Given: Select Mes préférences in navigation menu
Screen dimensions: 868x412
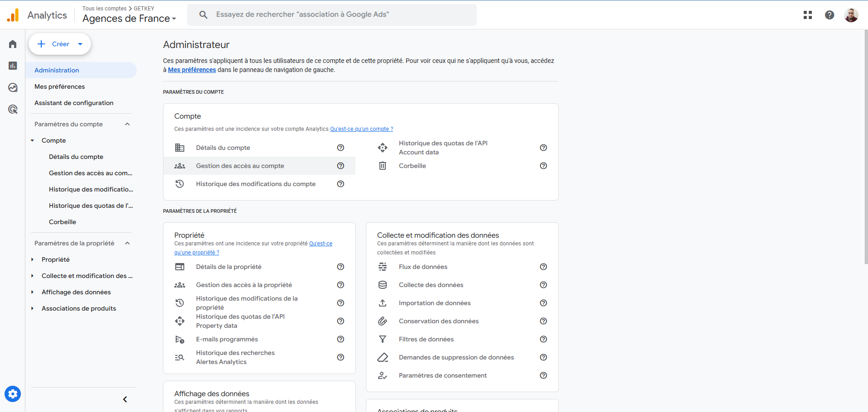Looking at the screenshot, I should click(59, 86).
